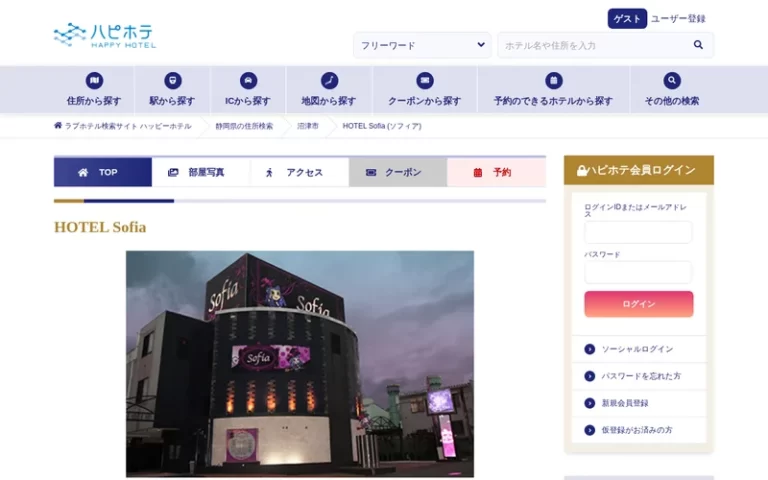Click arrow icon beside パスワードを忘れた方
The width and height of the screenshot is (768, 480).
(x=590, y=376)
